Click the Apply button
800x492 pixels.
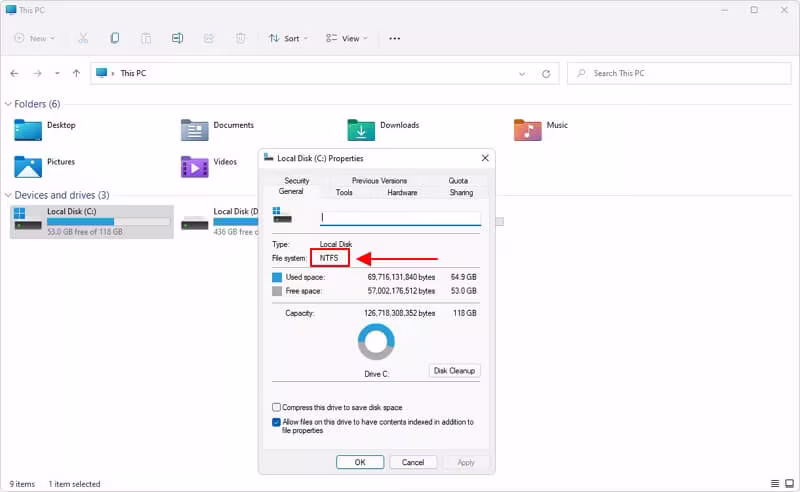point(466,462)
